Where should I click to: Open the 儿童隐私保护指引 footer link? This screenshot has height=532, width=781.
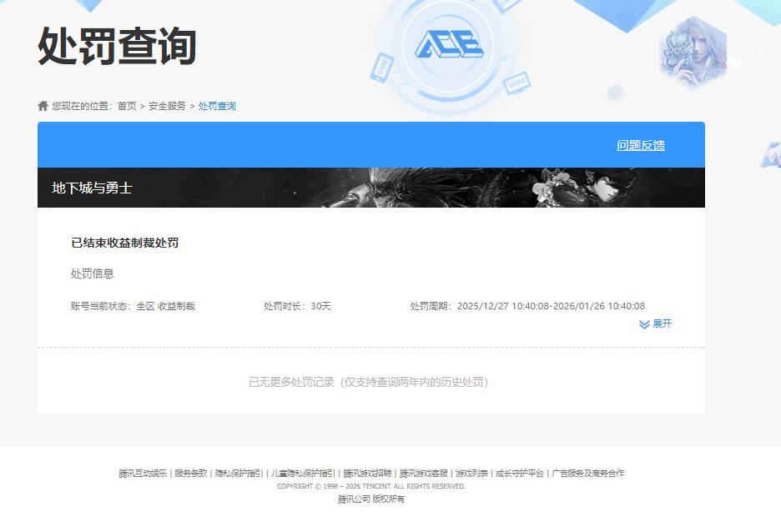(x=300, y=472)
